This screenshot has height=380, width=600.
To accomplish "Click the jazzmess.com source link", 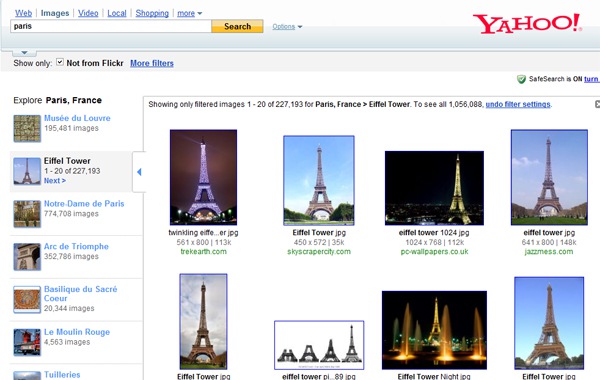I will [549, 252].
